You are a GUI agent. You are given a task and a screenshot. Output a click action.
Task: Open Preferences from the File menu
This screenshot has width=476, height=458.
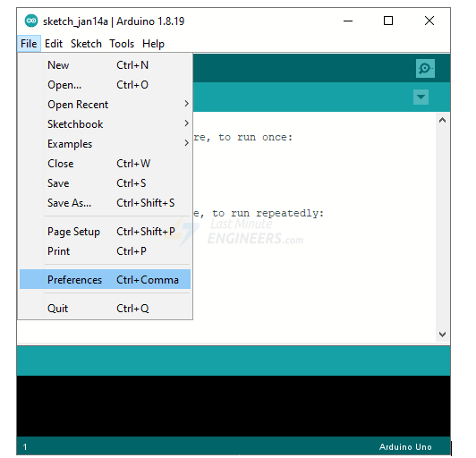click(x=105, y=279)
